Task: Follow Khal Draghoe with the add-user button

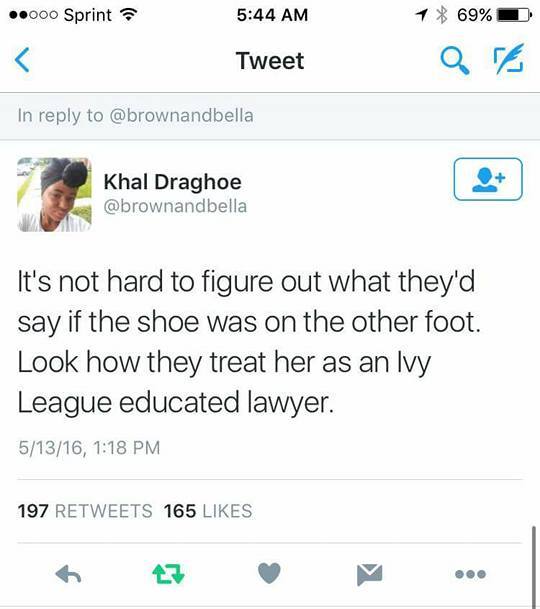Action: pos(488,179)
